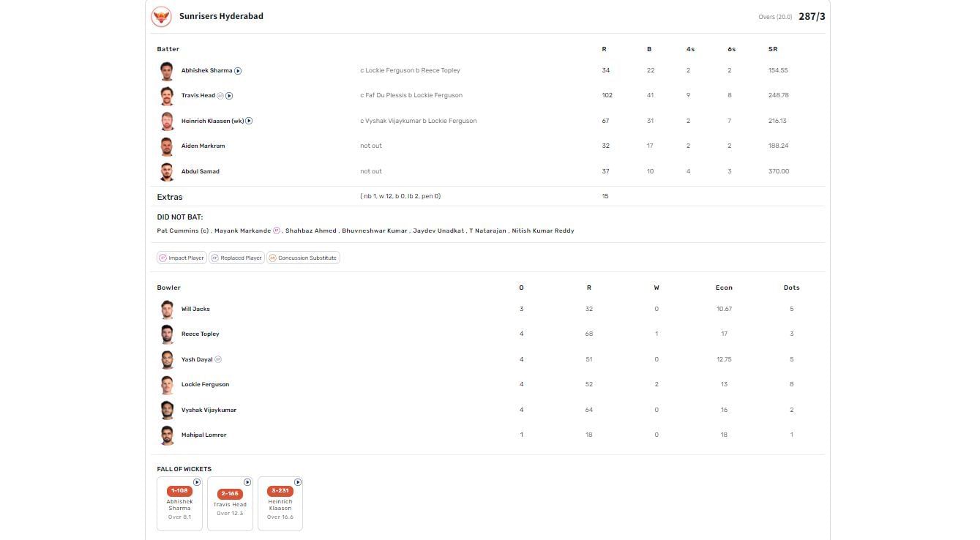Click the Impact Player legend badge
Viewport: 980px width, 540px height.
click(x=181, y=258)
